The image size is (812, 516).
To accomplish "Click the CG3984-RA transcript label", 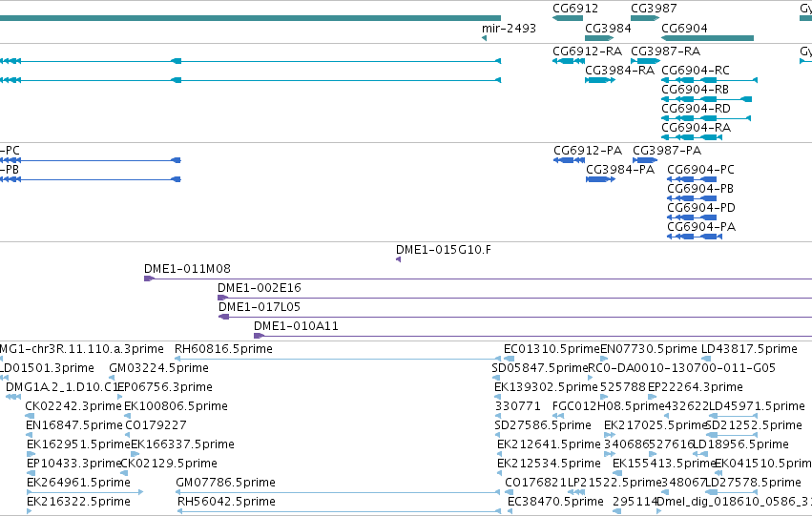I will 620,71.
